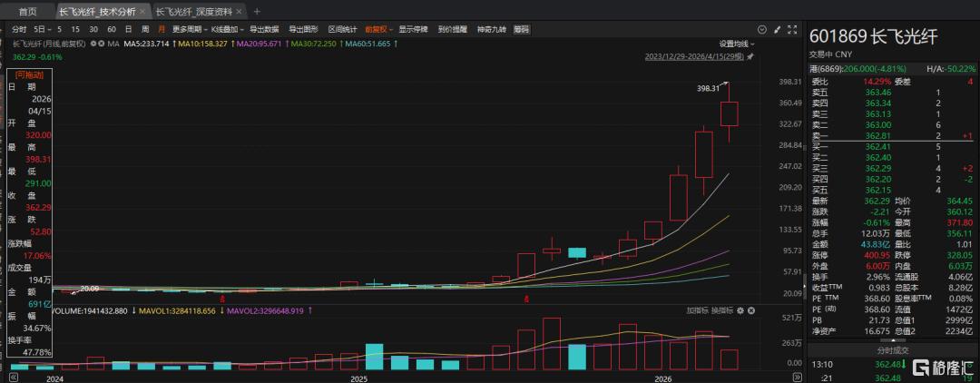The height and width of the screenshot is (383, 980).
Task: Click the stock title 601869 长飞光纤
Action: [874, 37]
